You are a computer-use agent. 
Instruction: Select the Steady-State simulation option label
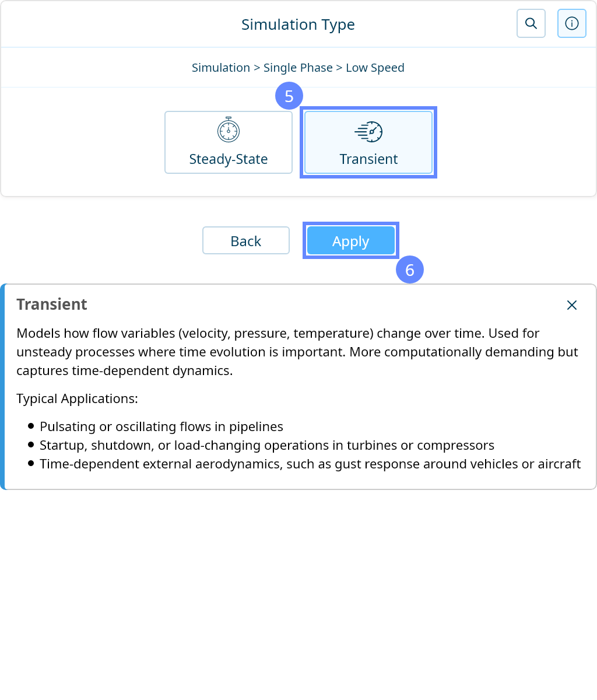tap(228, 159)
